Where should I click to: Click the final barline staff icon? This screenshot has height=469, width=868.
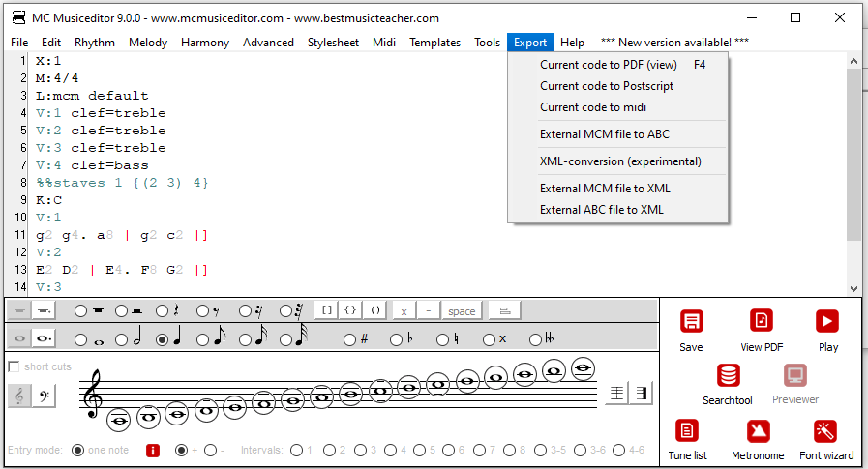641,394
